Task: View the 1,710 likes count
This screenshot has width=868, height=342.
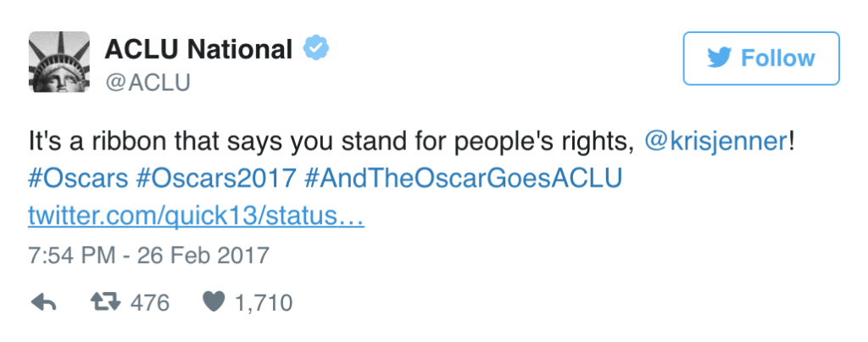Action: pyautogui.click(x=265, y=303)
